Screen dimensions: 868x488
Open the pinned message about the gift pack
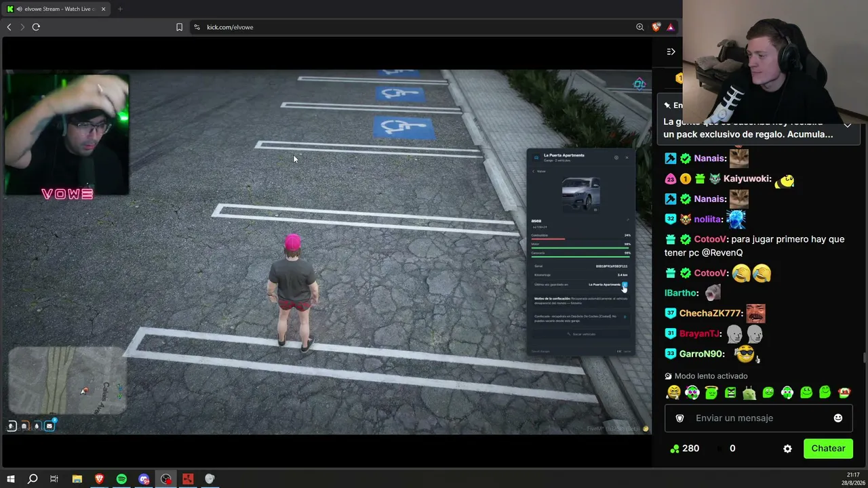[x=749, y=128]
